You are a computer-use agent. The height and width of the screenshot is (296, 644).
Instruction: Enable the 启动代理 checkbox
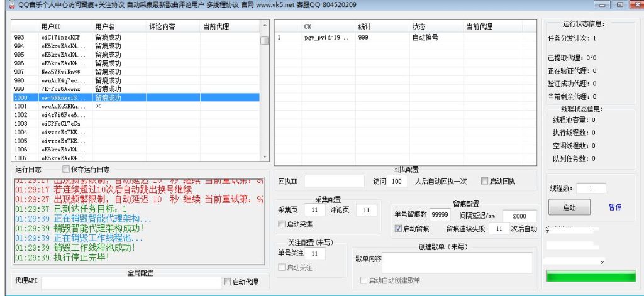[228, 282]
